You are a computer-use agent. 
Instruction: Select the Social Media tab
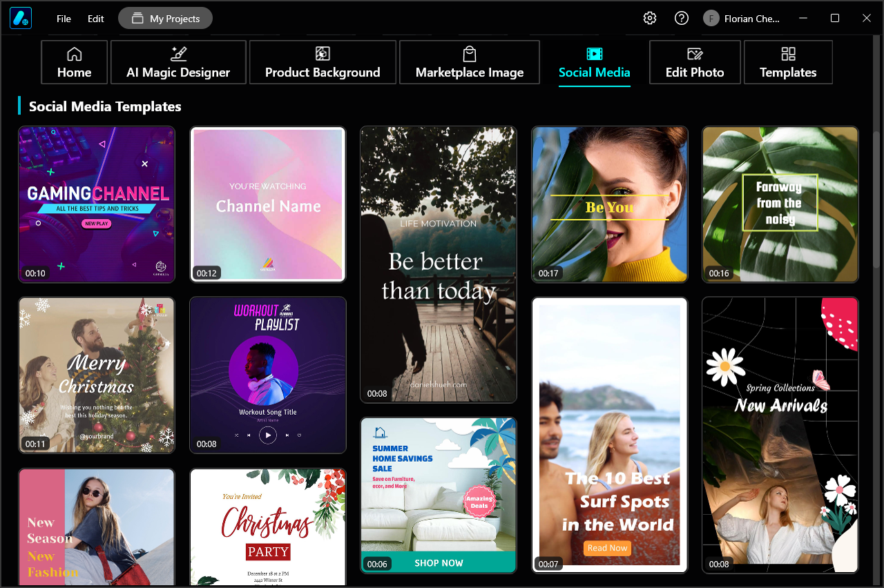(594, 62)
